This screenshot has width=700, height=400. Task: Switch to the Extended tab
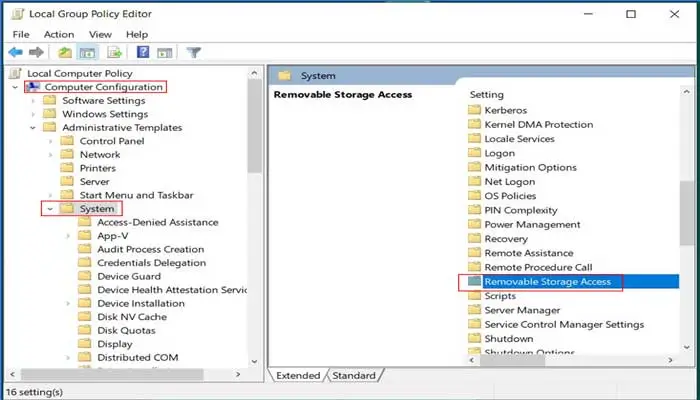298,375
